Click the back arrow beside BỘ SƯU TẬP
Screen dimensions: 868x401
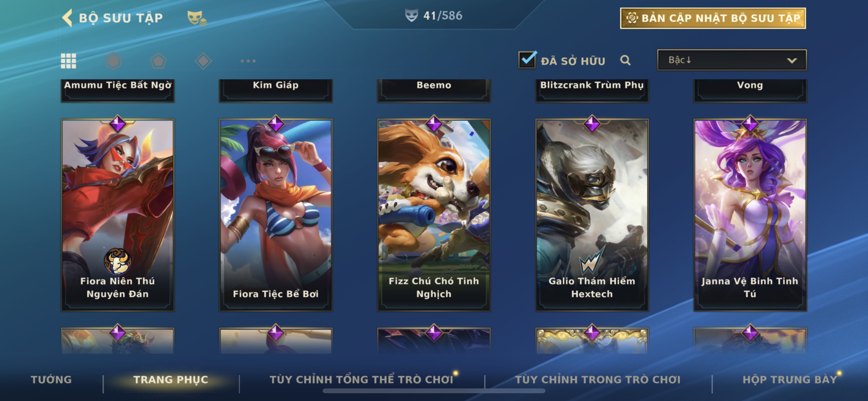pyautogui.click(x=67, y=18)
